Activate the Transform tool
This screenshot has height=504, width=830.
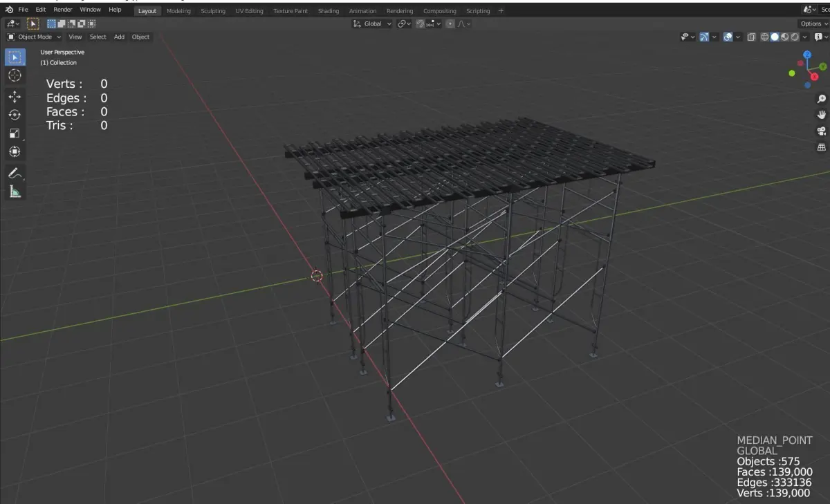click(15, 151)
